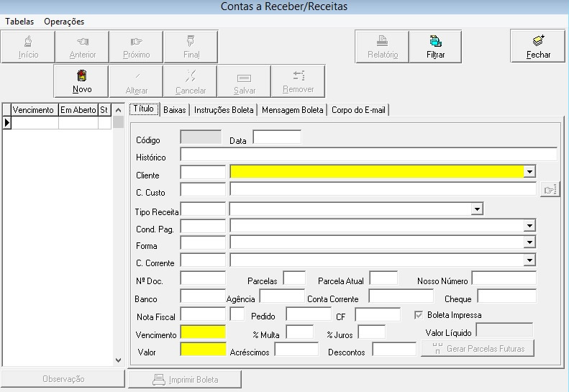Open the Relatório report button
Viewport: 569px width, 392px height.
383,47
